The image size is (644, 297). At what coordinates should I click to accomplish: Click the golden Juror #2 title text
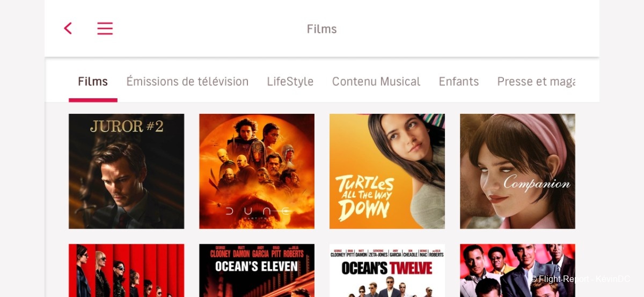(127, 126)
